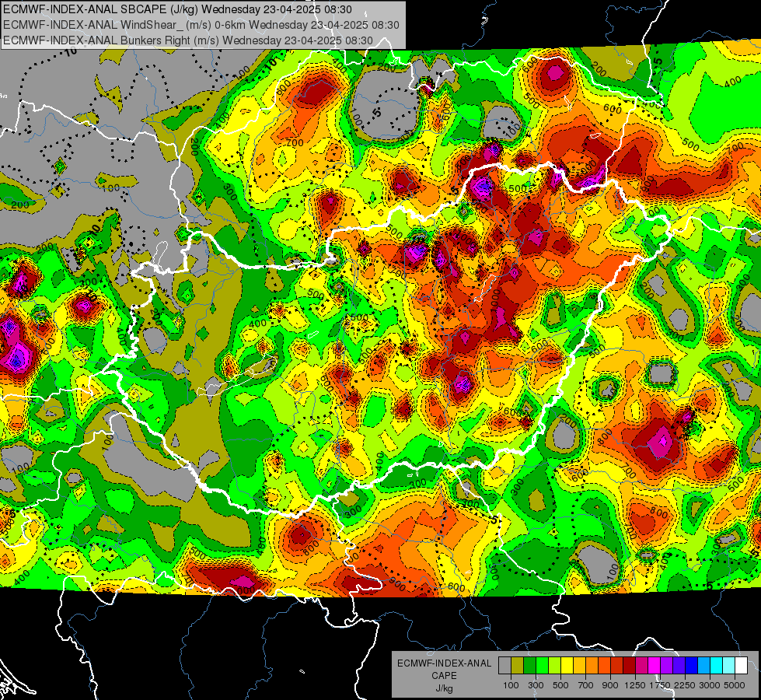The image size is (761, 700).
Task: Click the 300 value under the legend bar
Action: [536, 685]
